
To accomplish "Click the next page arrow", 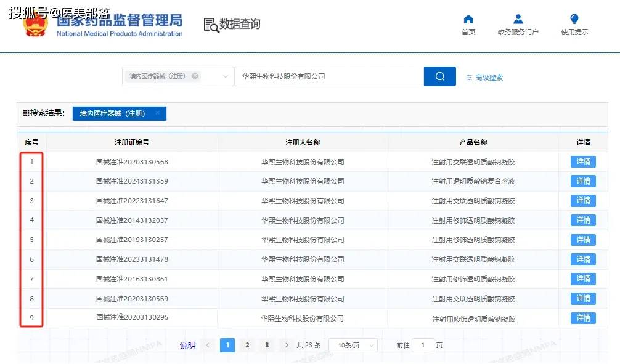I will (287, 345).
